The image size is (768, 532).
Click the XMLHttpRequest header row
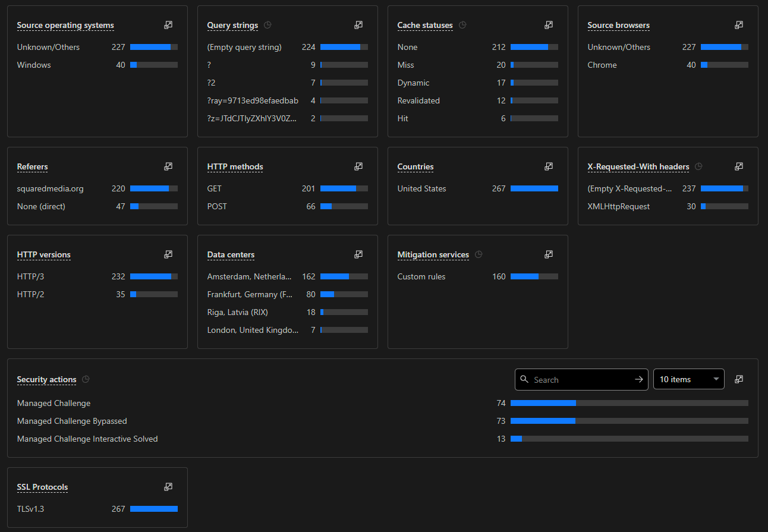click(x=668, y=206)
